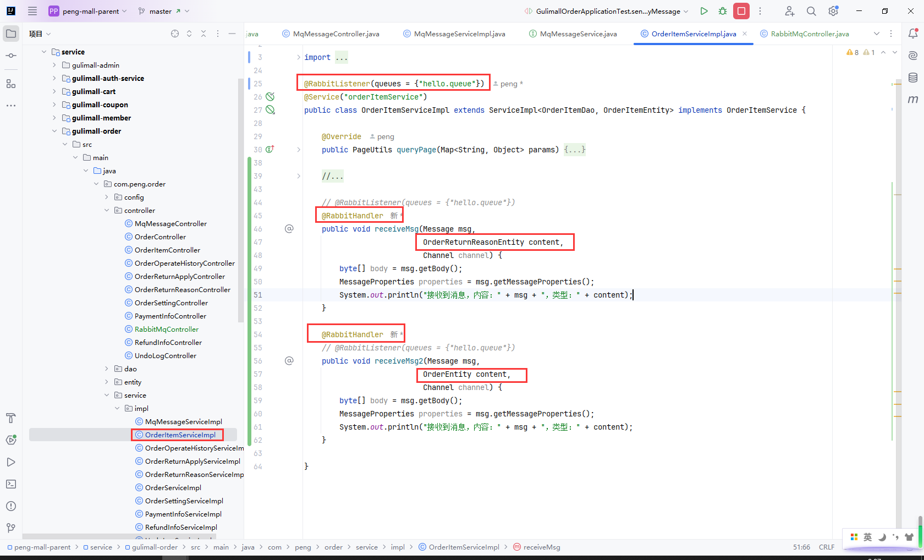Open code with me user icon
This screenshot has width=924, height=560.
coord(789,11)
